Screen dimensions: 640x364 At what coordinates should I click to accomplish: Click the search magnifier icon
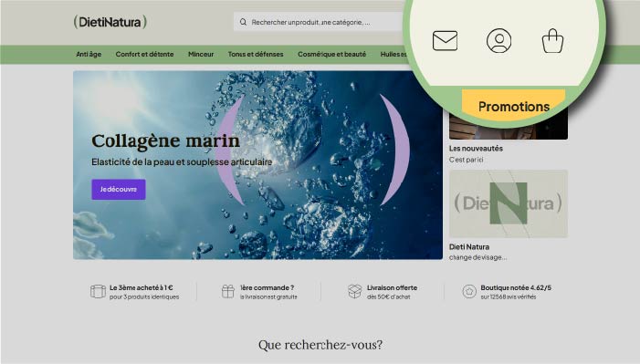(x=243, y=22)
